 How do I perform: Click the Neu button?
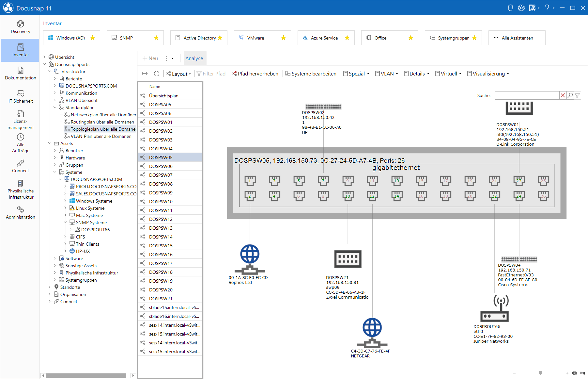point(150,58)
